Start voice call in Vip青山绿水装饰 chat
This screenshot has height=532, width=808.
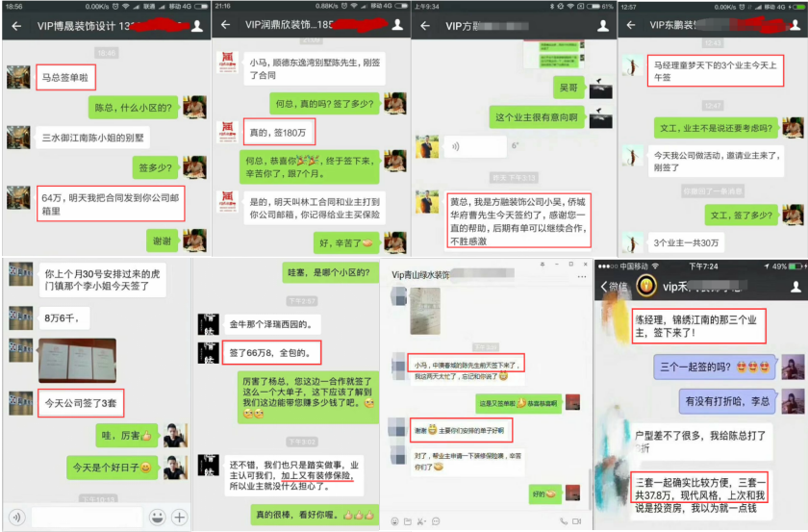[566, 520]
